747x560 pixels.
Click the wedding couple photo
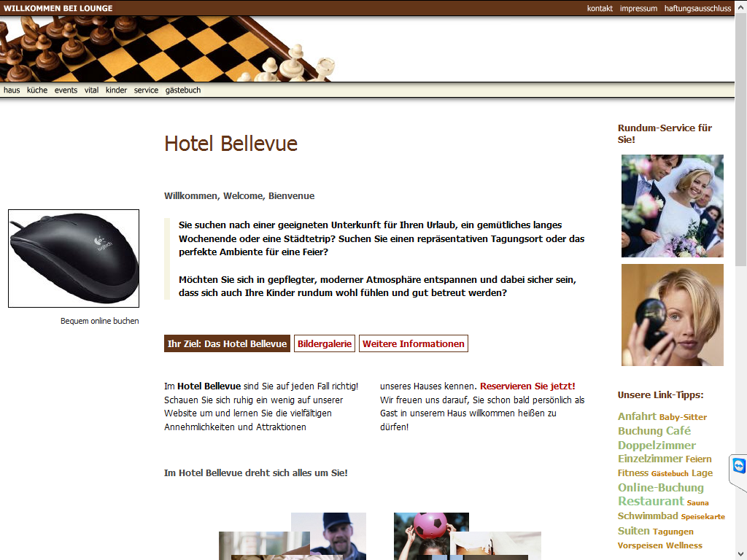(x=672, y=206)
